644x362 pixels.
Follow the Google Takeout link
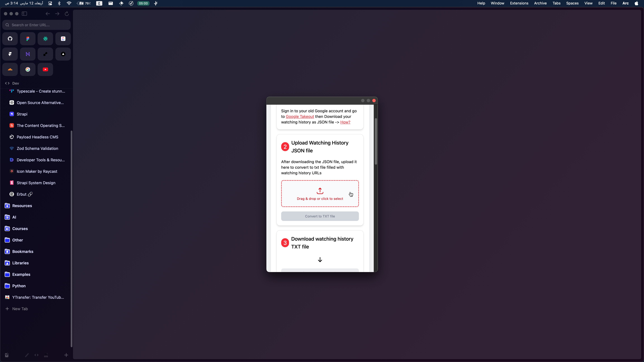point(299,116)
